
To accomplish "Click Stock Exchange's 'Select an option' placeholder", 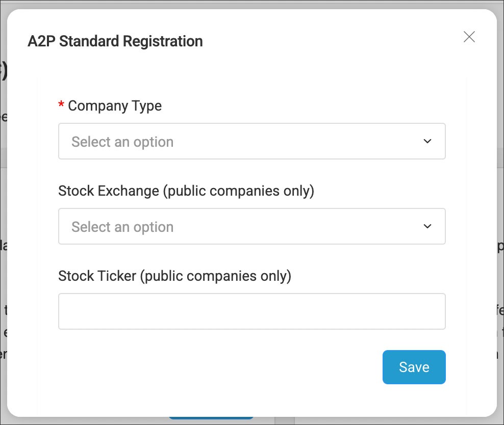I will [122, 227].
